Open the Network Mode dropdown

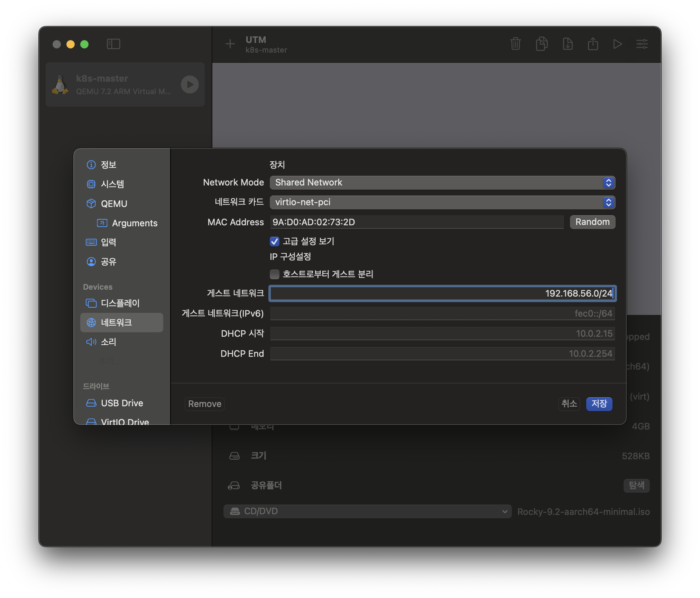click(x=442, y=183)
